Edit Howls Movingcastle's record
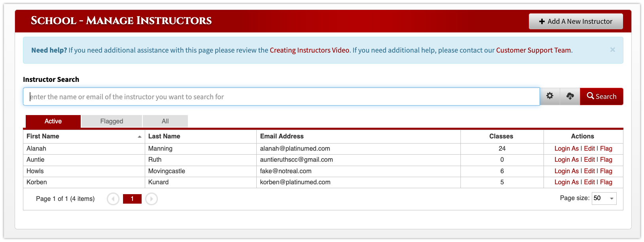 (589, 171)
